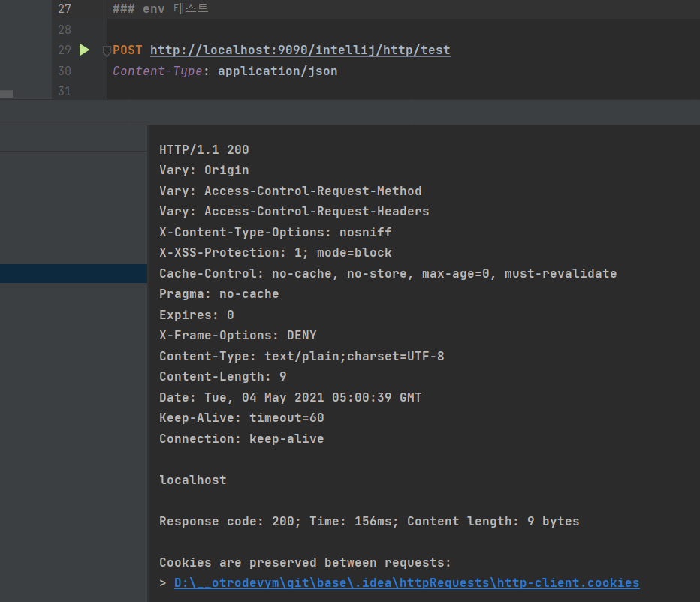700x602 pixels.
Task: Click the X-XSS-Protection header line
Action: tap(276, 252)
